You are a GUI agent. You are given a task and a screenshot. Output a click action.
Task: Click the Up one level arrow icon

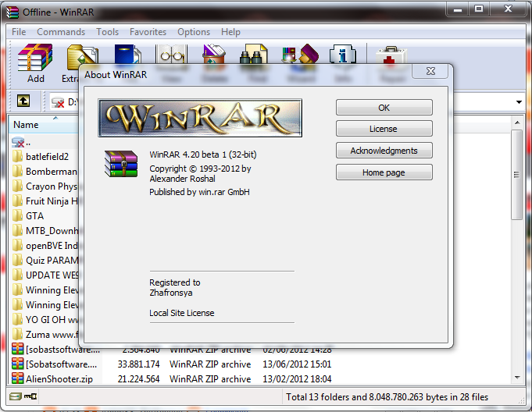pyautogui.click(x=23, y=101)
